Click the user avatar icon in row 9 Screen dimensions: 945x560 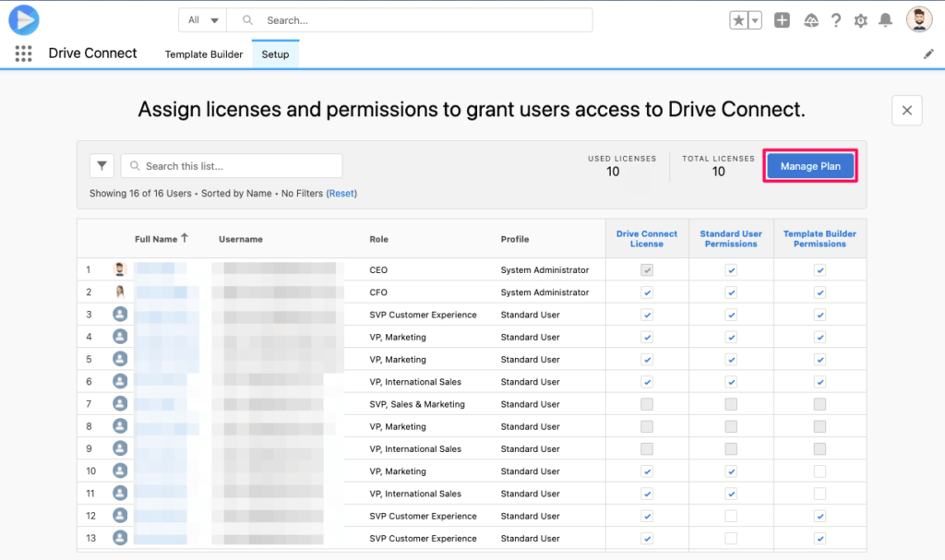tap(120, 447)
